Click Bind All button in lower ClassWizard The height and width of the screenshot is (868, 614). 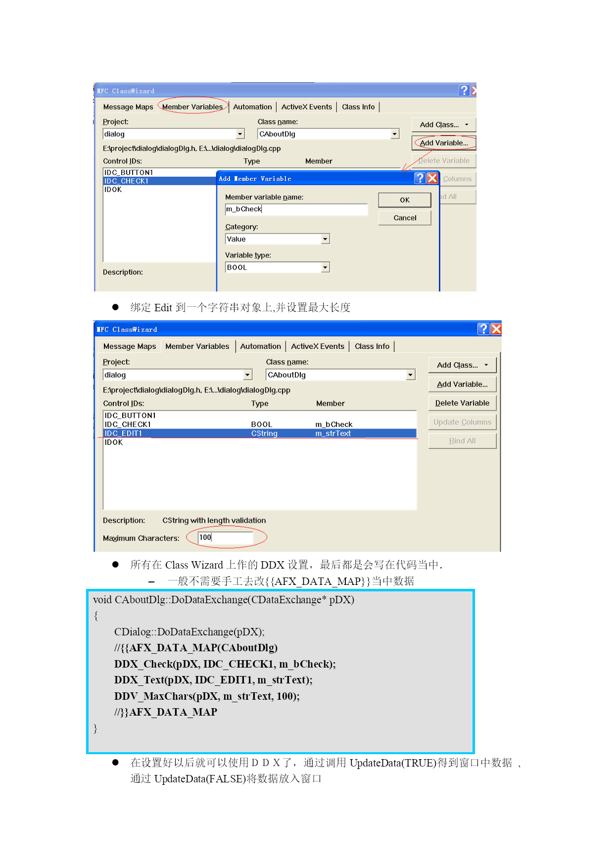462,441
